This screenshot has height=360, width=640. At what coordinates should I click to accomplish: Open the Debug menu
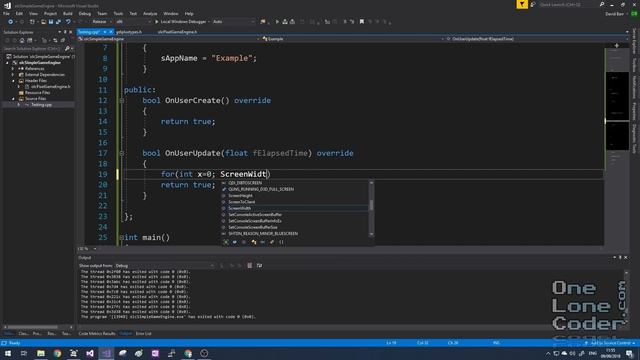coord(84,13)
